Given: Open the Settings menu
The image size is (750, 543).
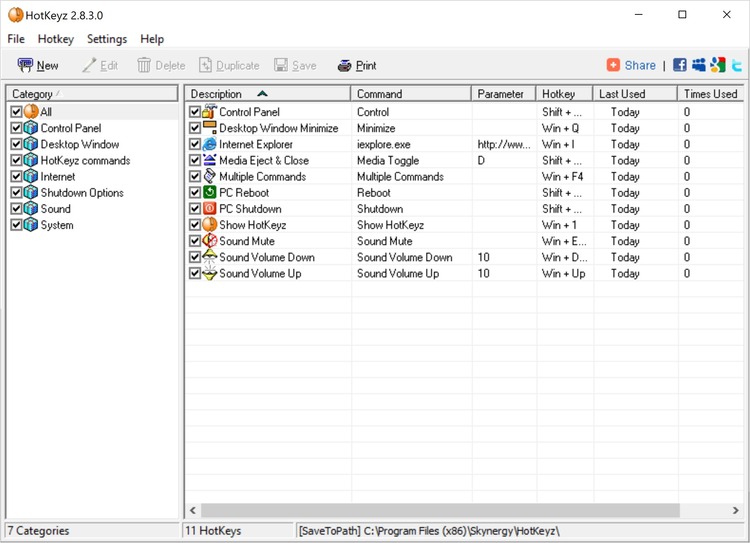Looking at the screenshot, I should [107, 39].
